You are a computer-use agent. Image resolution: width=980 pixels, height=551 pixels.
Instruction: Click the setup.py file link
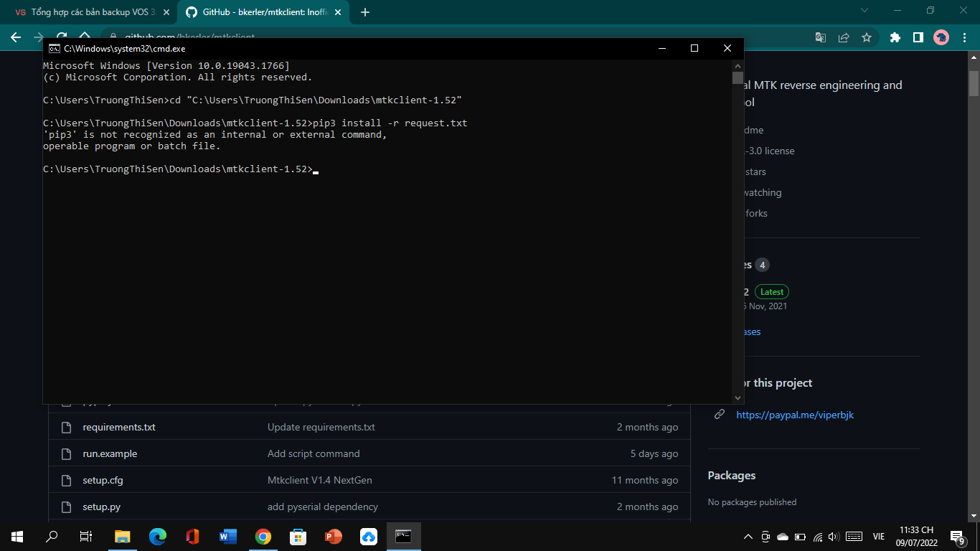click(101, 507)
